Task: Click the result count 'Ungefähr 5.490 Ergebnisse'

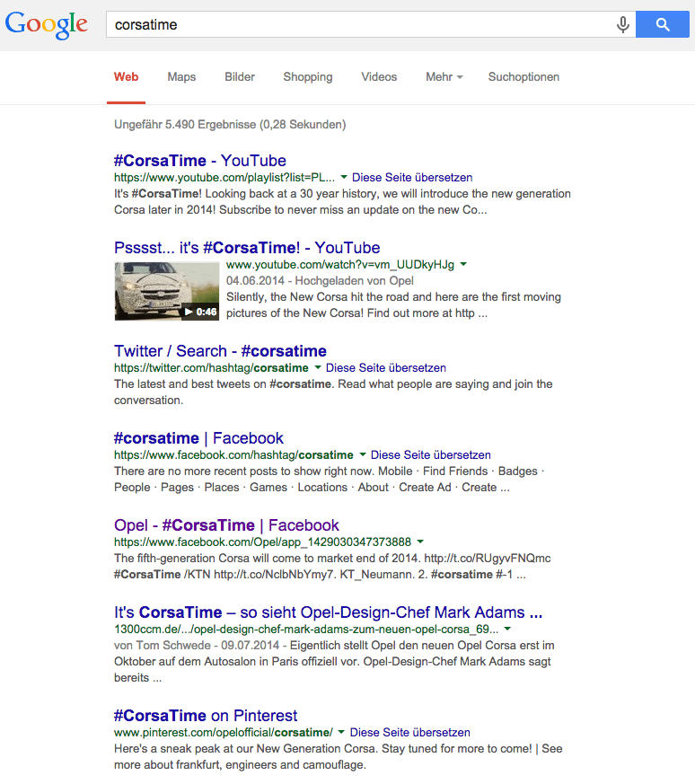Action: click(185, 125)
